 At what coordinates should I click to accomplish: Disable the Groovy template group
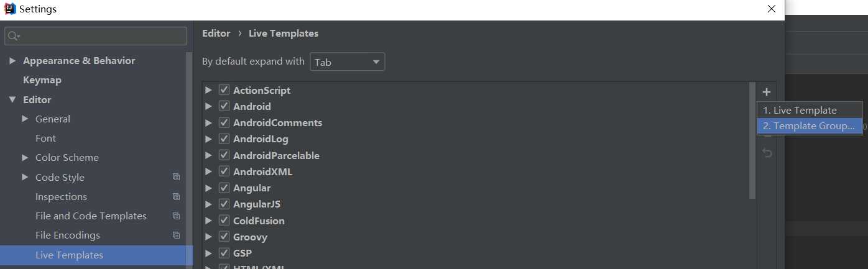point(224,237)
